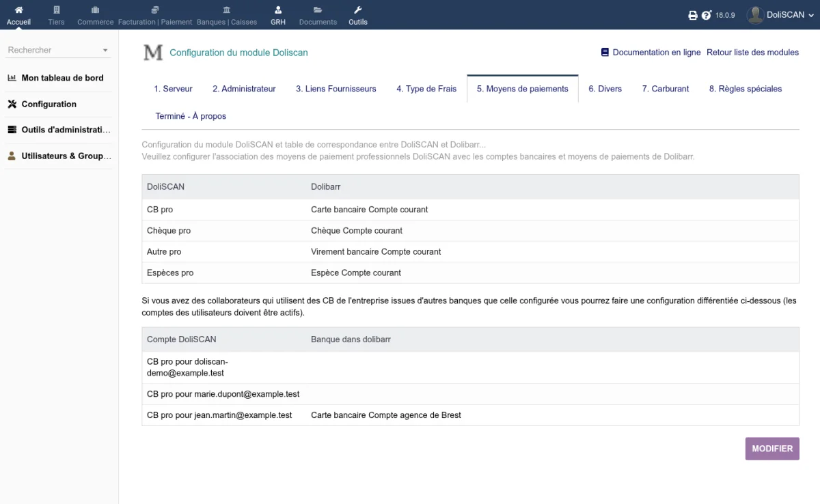Click Chèque Compte courant cell
The height and width of the screenshot is (504, 820).
click(357, 231)
